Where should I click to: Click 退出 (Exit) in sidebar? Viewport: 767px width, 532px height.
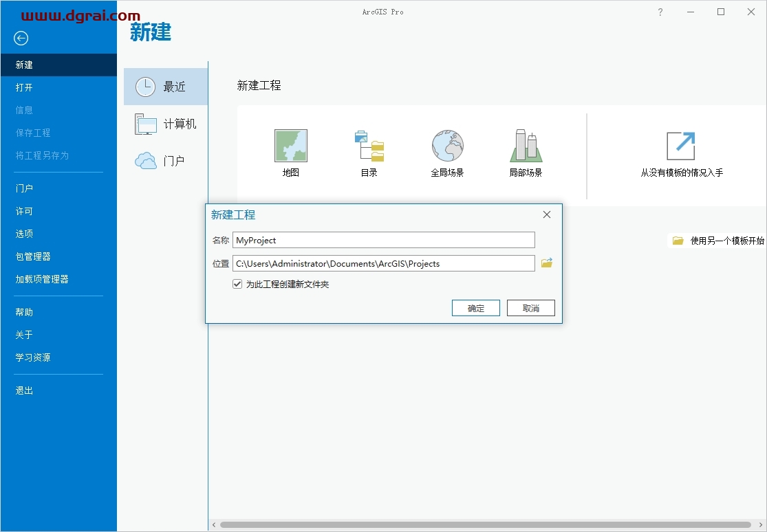coord(58,390)
